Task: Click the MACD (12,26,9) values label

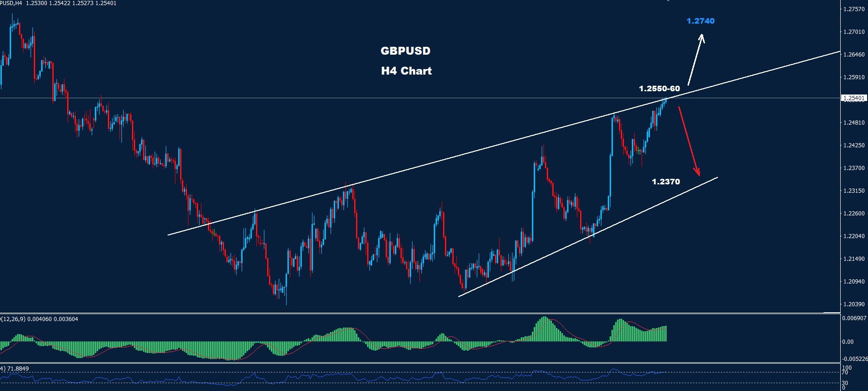Action: coord(40,319)
